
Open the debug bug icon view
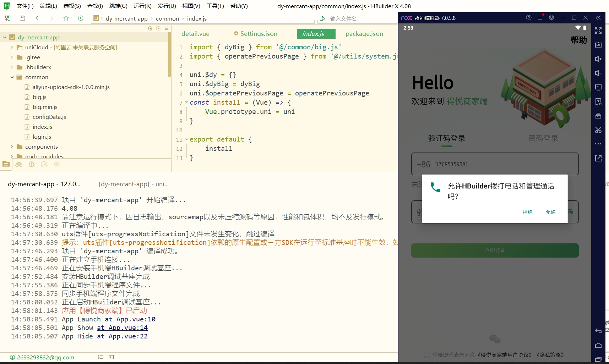pyautogui.click(x=32, y=164)
